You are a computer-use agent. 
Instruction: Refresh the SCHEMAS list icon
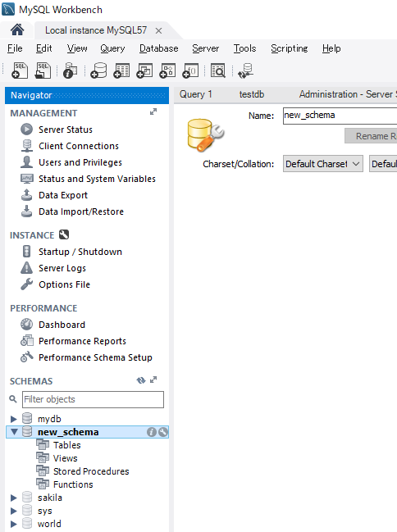[141, 380]
